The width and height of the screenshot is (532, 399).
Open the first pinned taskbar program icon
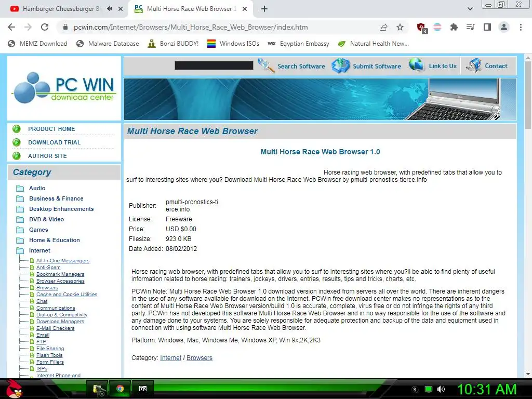pos(98,389)
